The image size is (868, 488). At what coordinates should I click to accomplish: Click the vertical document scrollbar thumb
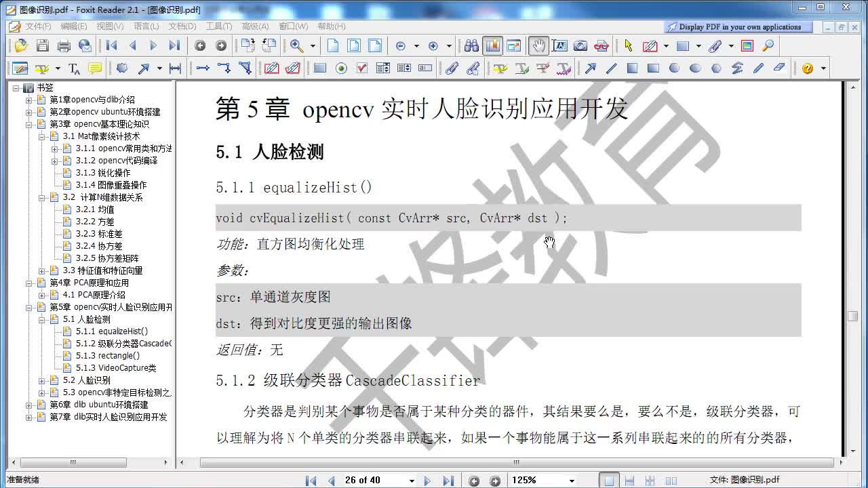[x=853, y=317]
